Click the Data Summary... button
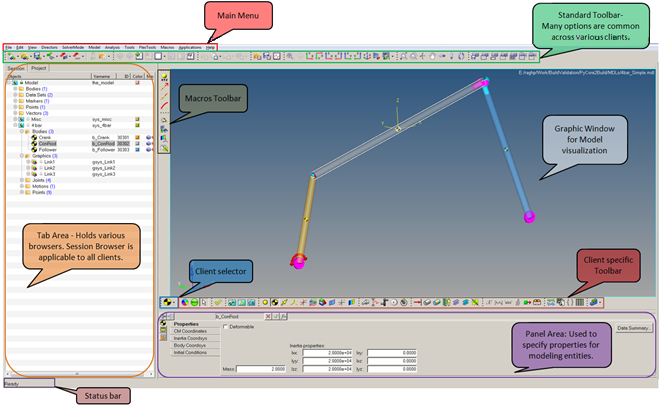The height and width of the screenshot is (407, 660). click(634, 328)
